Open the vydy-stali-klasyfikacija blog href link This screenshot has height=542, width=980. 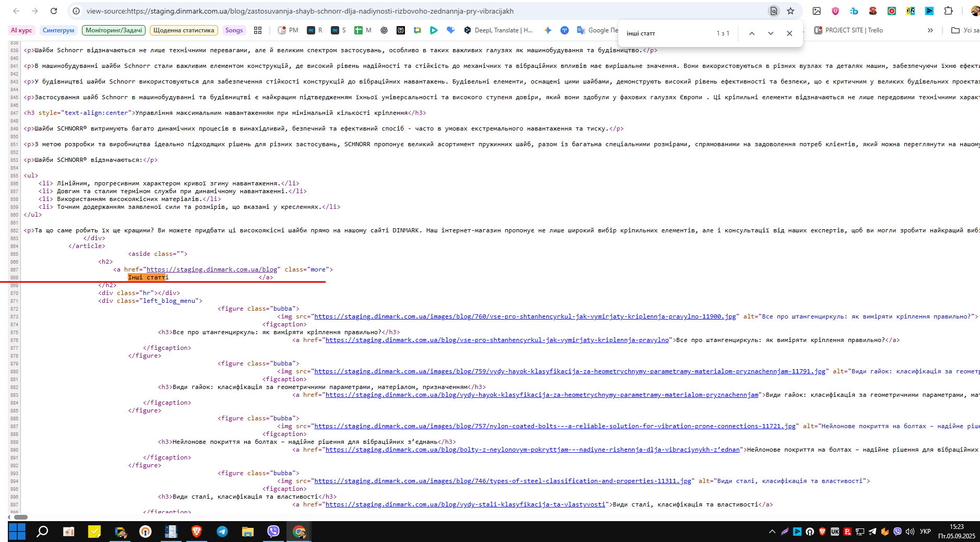465,504
